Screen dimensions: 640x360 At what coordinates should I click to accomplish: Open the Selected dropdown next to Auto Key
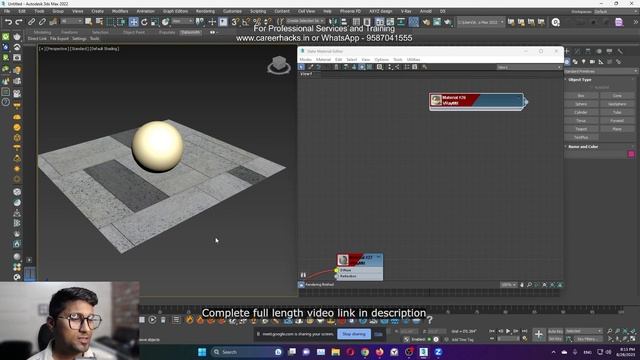pyautogui.click(x=584, y=331)
